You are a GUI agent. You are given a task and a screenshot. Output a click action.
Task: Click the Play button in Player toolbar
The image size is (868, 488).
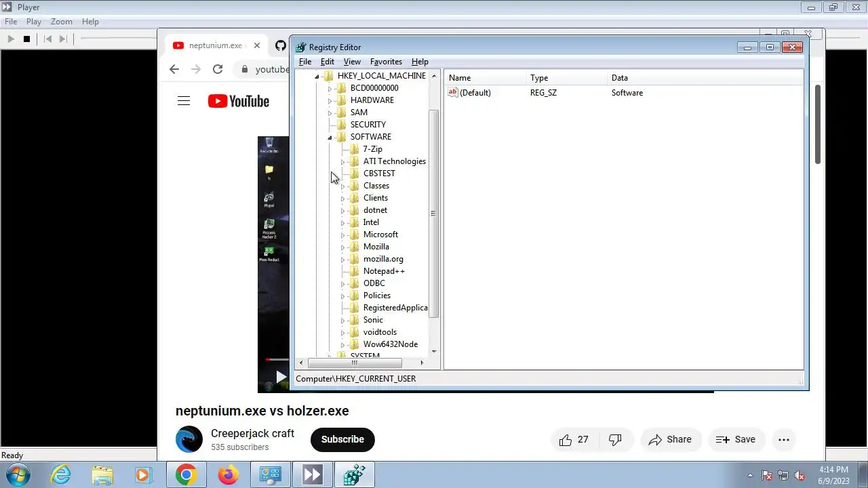pyautogui.click(x=11, y=39)
